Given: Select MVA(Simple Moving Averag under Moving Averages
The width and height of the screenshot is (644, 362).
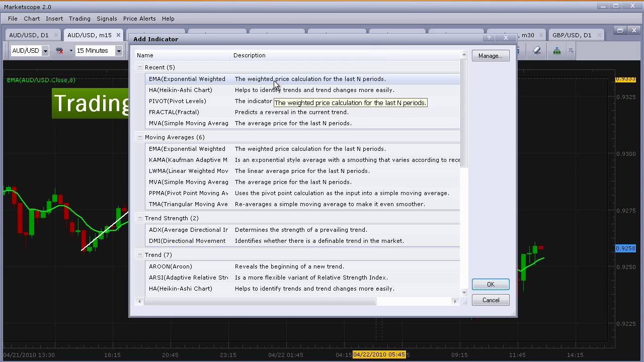Looking at the screenshot, I should 303,182.
